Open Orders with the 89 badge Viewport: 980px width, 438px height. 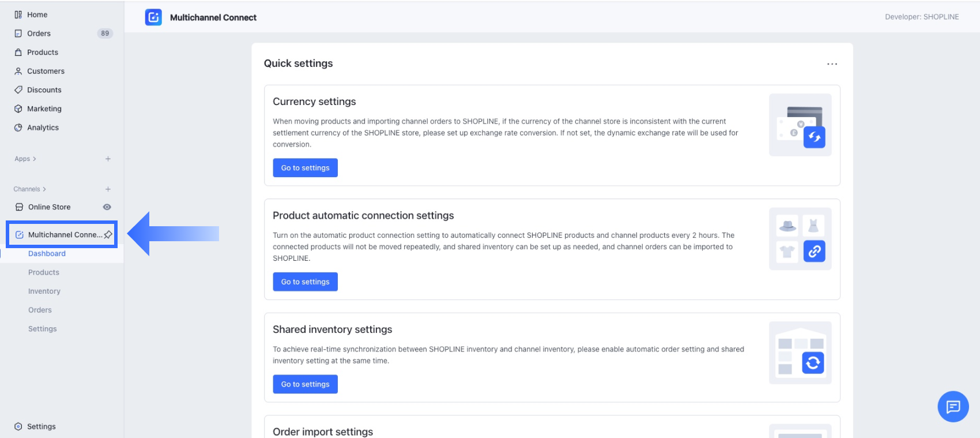tap(39, 33)
